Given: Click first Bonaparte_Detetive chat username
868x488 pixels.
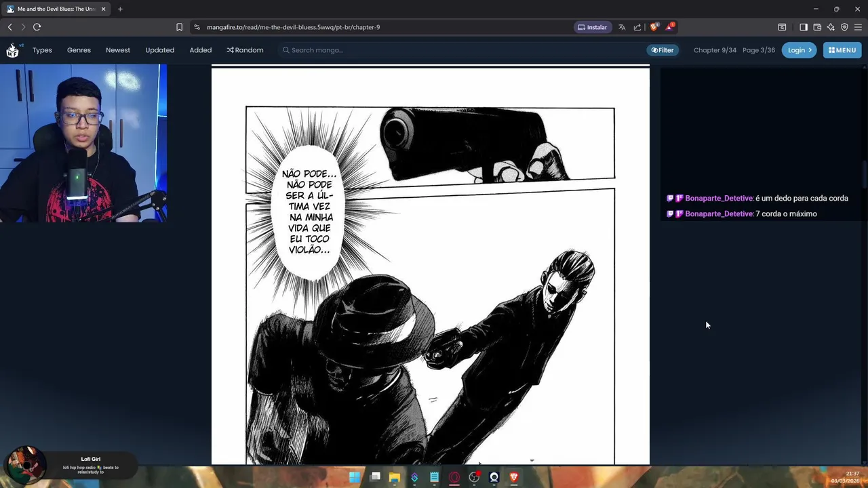Looking at the screenshot, I should pos(719,198).
